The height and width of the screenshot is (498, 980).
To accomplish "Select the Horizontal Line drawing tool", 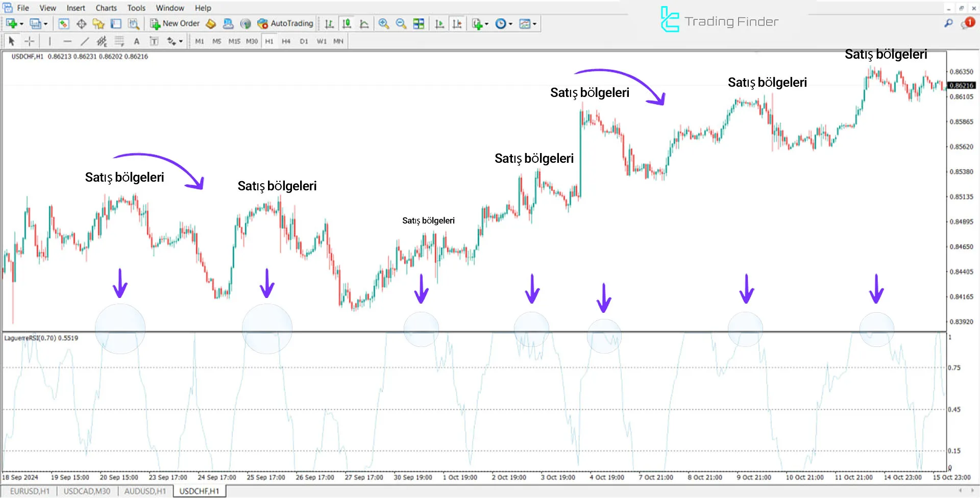I will (x=68, y=41).
